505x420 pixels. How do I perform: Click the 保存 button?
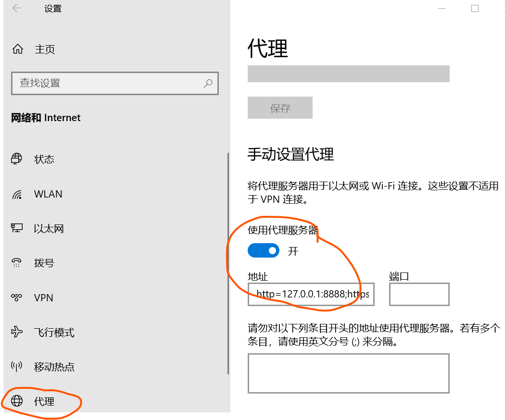coord(280,108)
